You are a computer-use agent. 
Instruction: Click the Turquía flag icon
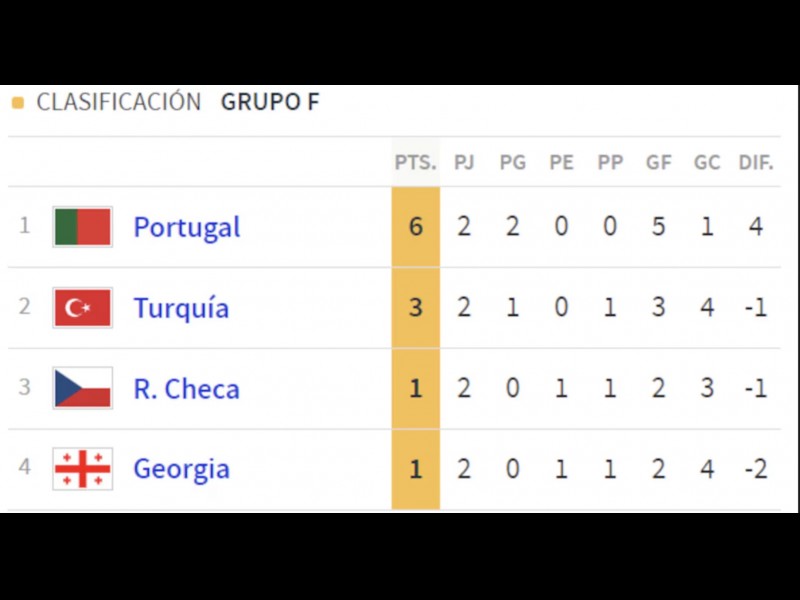82,308
